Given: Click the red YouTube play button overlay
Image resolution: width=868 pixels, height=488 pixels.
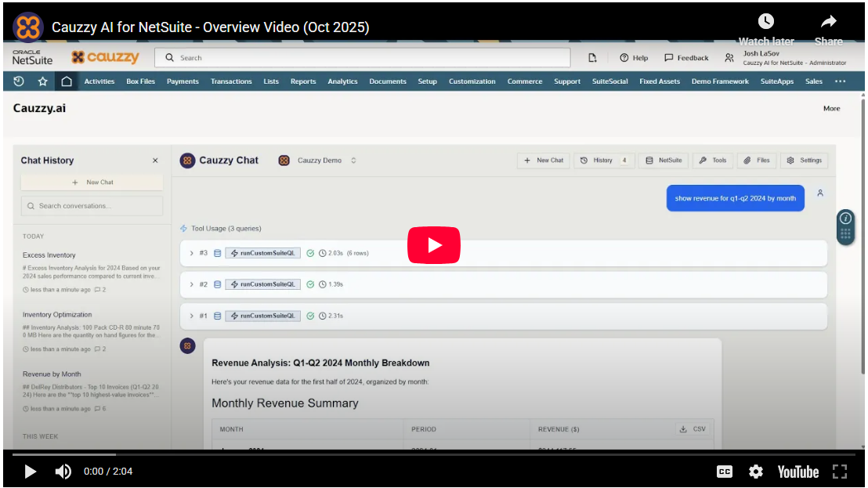Looking at the screenshot, I should (x=433, y=245).
